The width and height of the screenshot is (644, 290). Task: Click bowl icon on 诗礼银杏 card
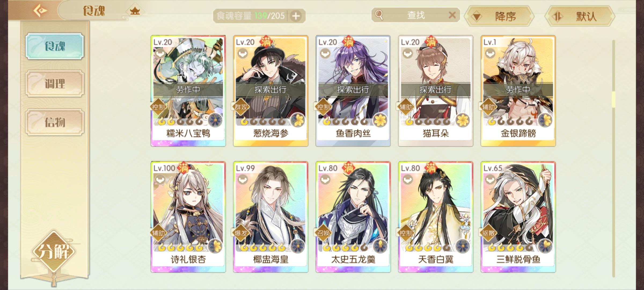(x=160, y=179)
